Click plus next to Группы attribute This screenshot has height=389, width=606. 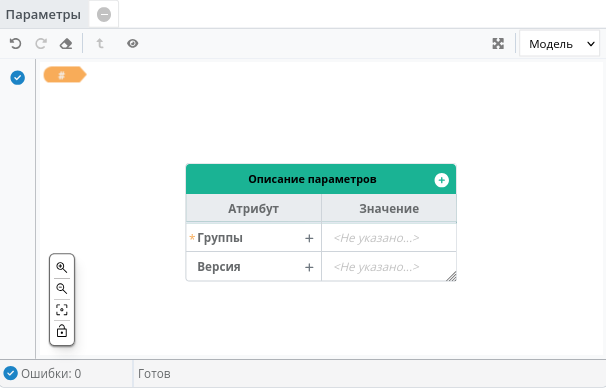[x=309, y=238]
